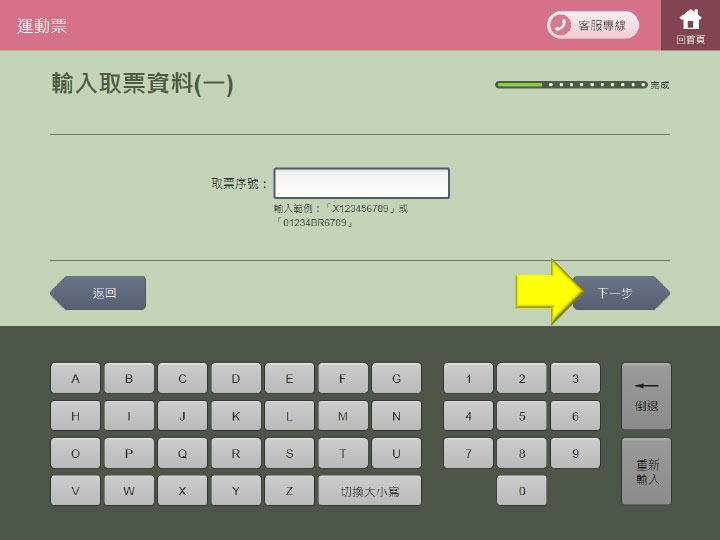The image size is (720, 540).
Task: Click the 運動票 title in header
Action: [42, 26]
